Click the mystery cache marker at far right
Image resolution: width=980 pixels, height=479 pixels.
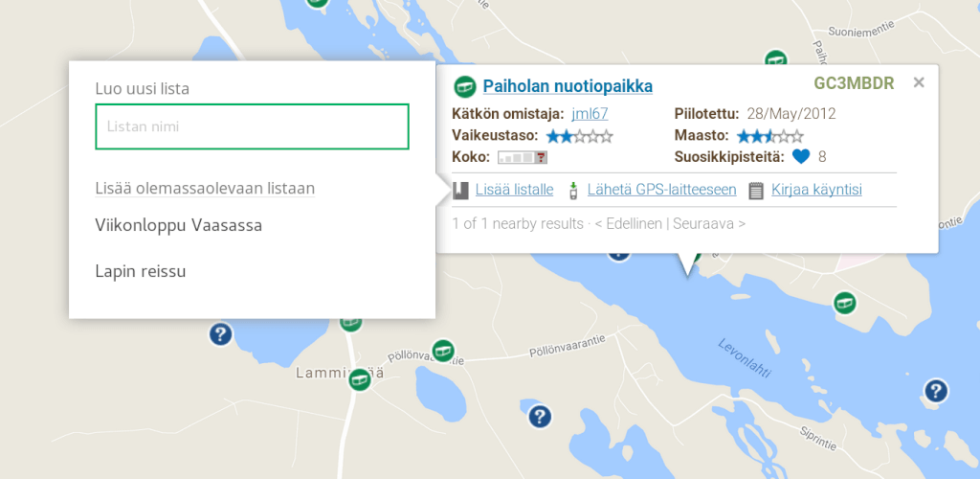tap(936, 390)
